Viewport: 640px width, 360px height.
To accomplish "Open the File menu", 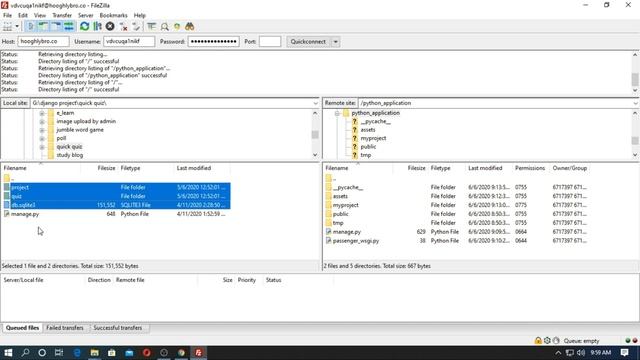I will (x=7, y=15).
